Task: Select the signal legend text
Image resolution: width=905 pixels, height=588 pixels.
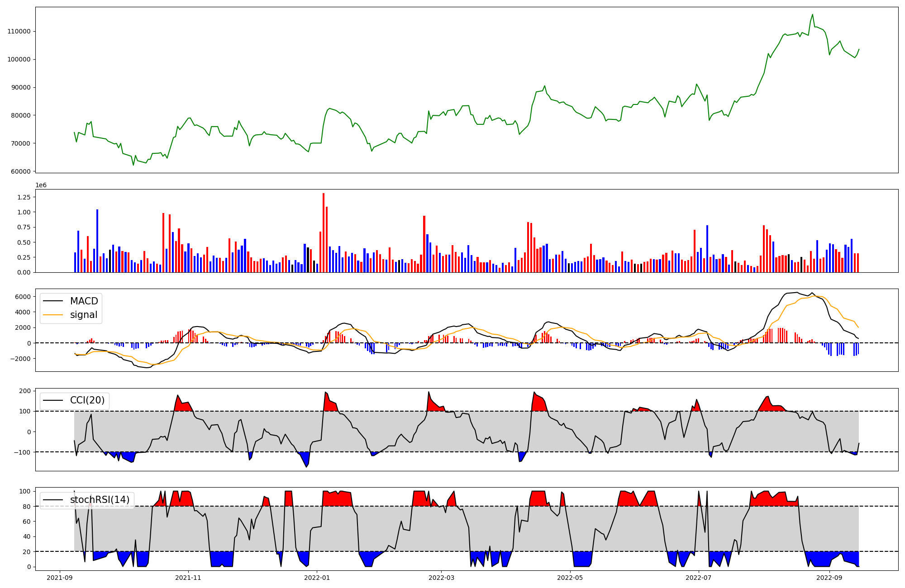Action: [84, 315]
